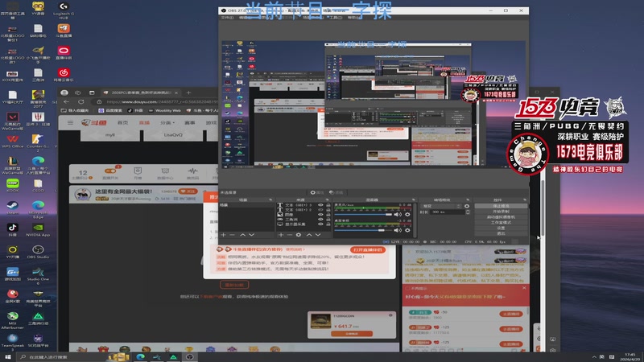The image size is (644, 362).
Task: Open Douyu hamburger menu icon
Action: pos(70,123)
